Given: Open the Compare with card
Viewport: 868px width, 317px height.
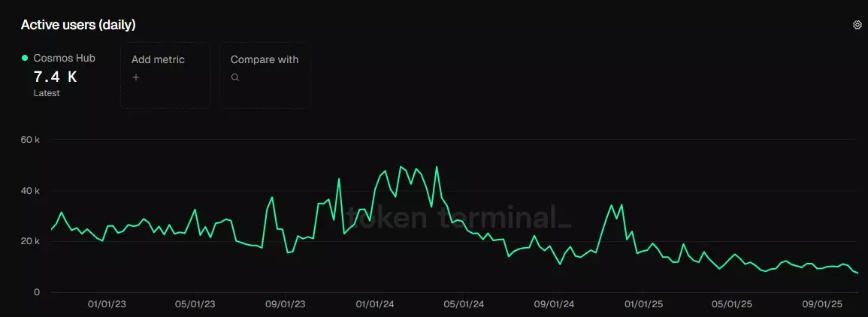Looking at the screenshot, I should click(265, 76).
